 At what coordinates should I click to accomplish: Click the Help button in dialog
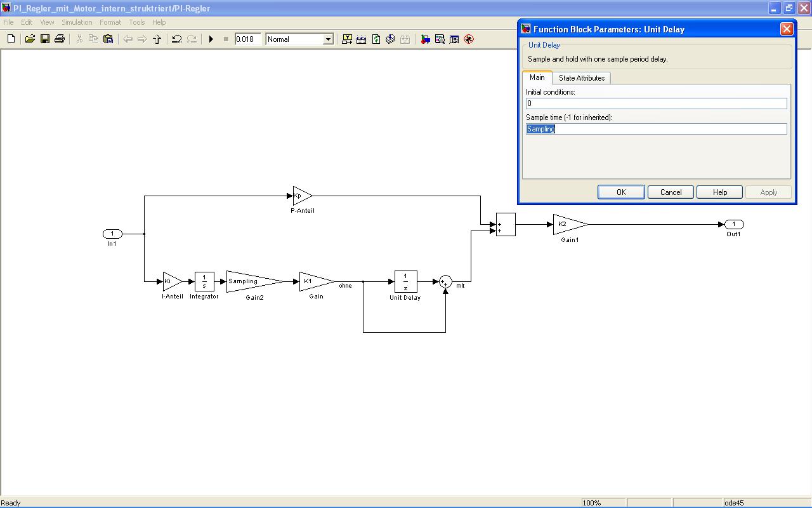720,192
